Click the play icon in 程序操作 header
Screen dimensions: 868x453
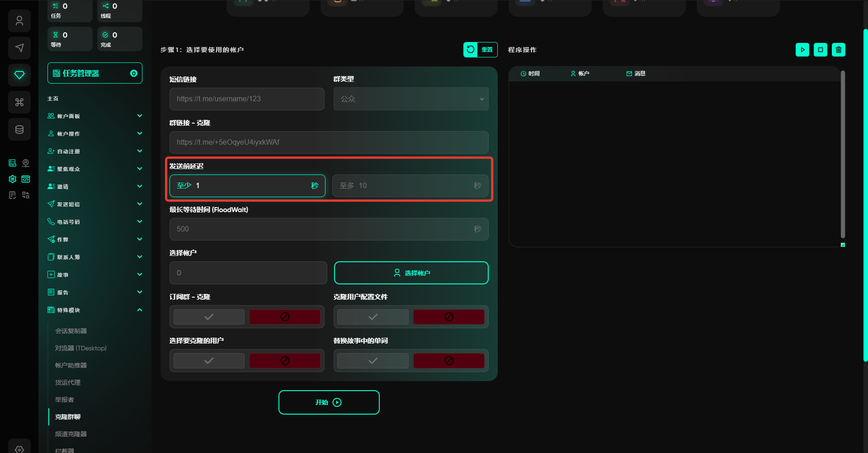pos(802,50)
